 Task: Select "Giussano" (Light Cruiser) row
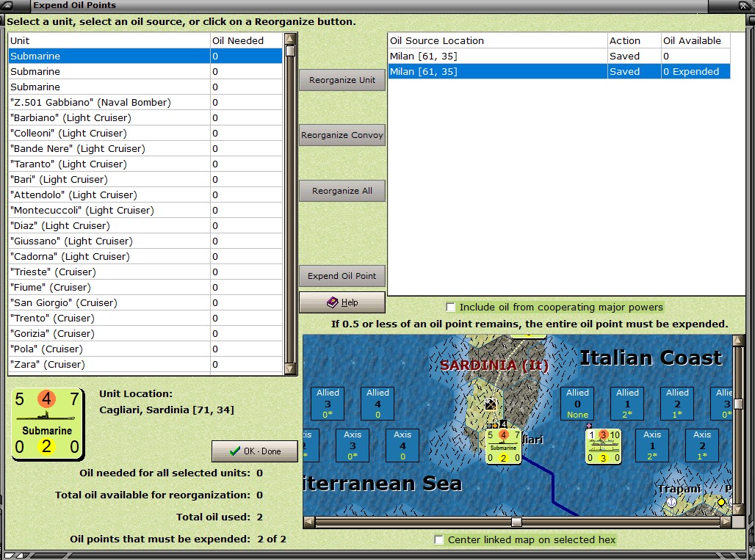pos(145,241)
